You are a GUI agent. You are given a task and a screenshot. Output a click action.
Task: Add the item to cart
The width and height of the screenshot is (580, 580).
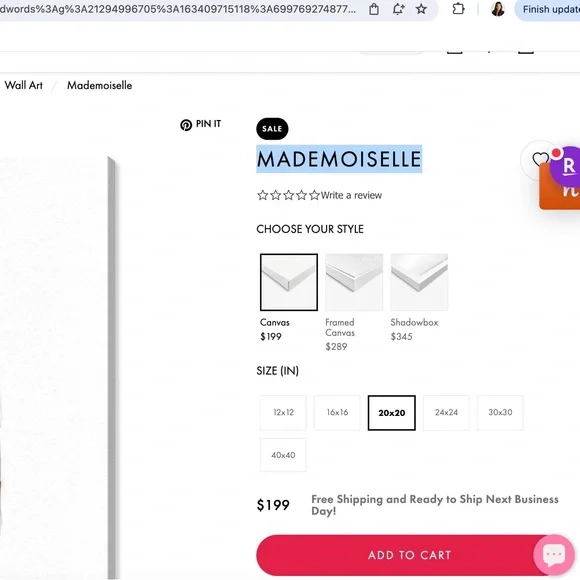point(409,555)
